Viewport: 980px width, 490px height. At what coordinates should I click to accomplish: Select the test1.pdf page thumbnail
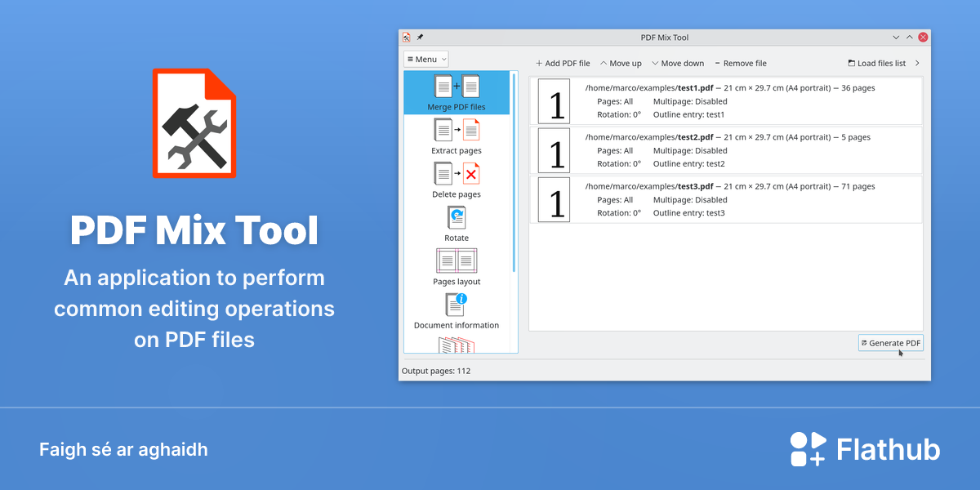point(555,101)
